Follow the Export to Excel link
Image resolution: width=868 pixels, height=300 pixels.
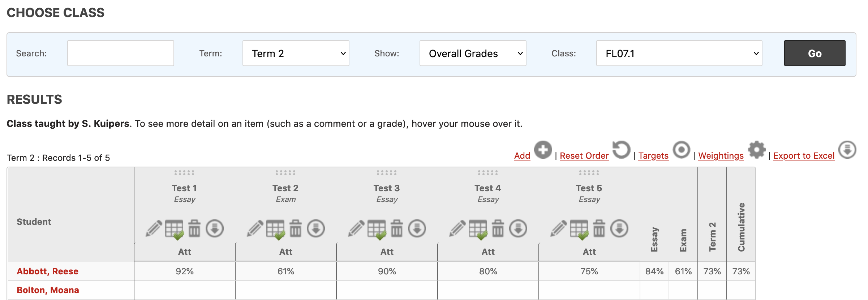click(x=804, y=156)
